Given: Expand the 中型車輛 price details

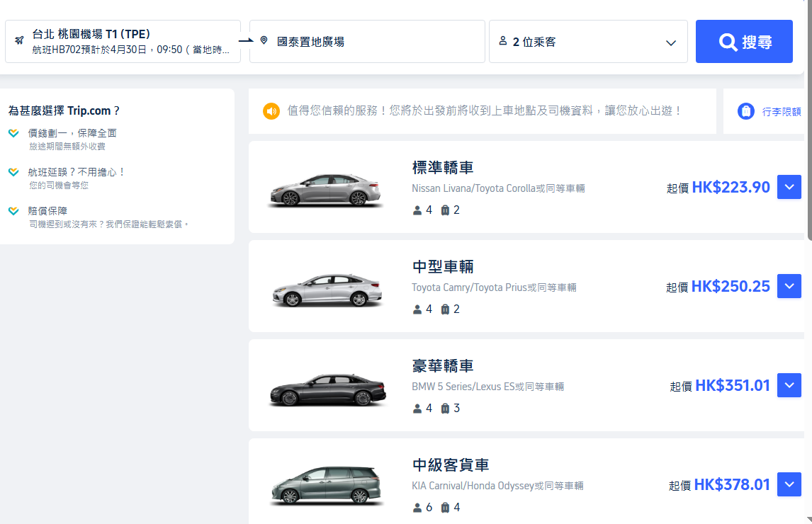Looking at the screenshot, I should (x=789, y=287).
